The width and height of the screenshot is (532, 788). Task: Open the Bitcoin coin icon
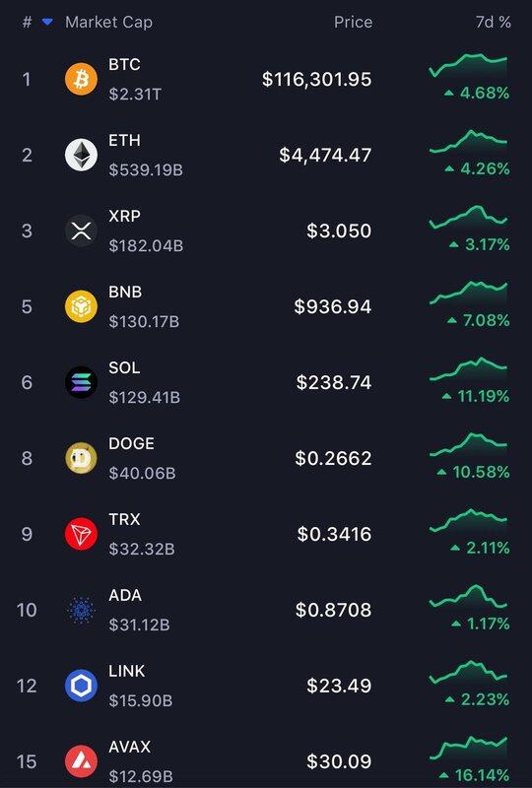[81, 79]
